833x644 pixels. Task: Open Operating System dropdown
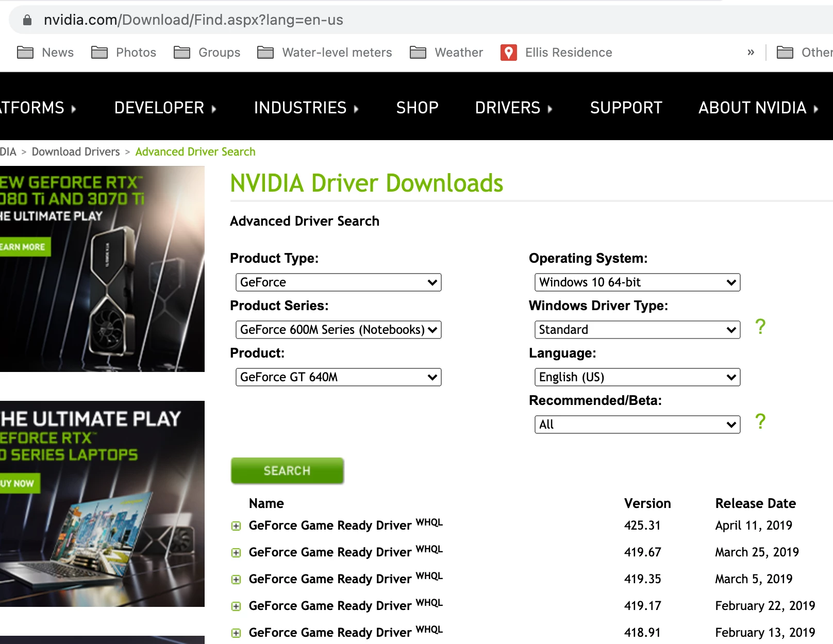click(x=638, y=282)
